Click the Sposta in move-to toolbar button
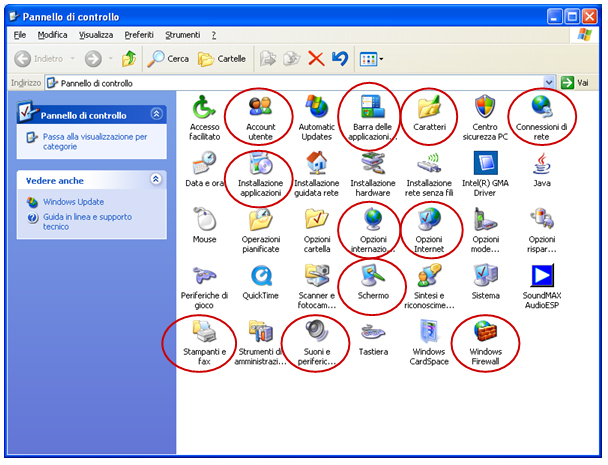The width and height of the screenshot is (608, 465). point(268,59)
